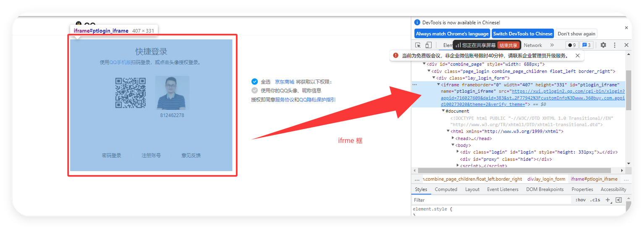Close the free meeting notice popup
The image size is (644, 228).
click(x=577, y=55)
